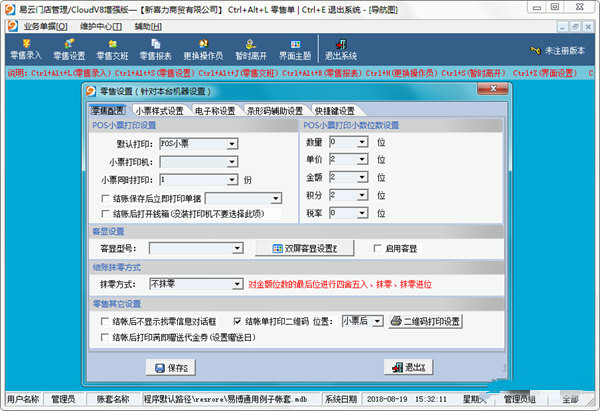600x411 pixels.
Task: Open the 辅助[H] menu
Action: tap(148, 26)
